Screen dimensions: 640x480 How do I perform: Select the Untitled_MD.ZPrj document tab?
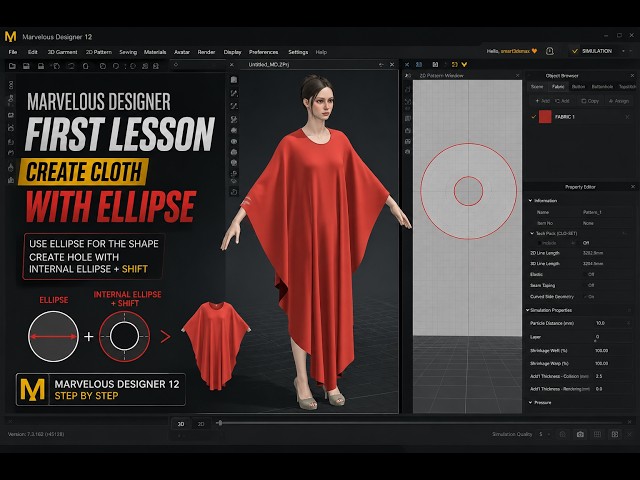pos(269,64)
